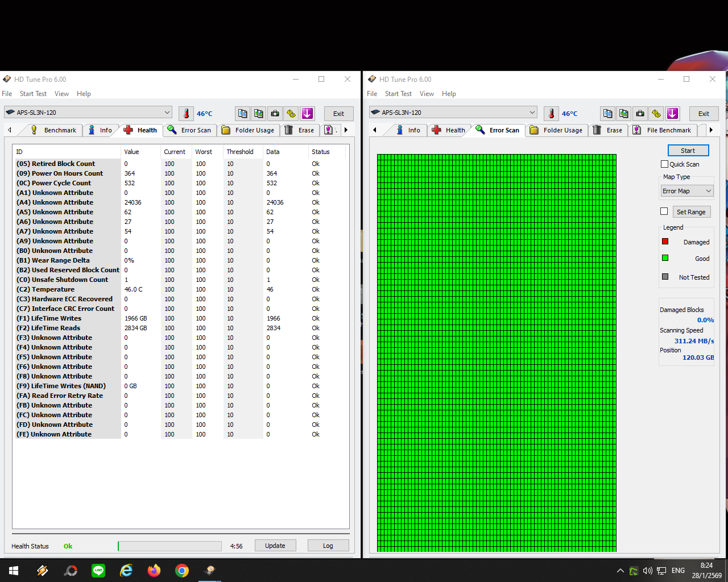Click the purple down-arrow icon in Error Scan window
Screen dimensions: 728x582
[x=672, y=114]
